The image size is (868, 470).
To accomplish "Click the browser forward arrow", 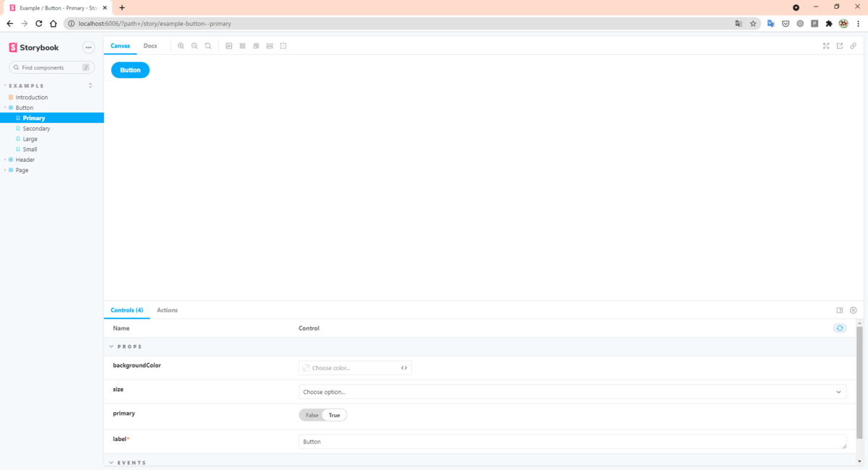I will [25, 24].
